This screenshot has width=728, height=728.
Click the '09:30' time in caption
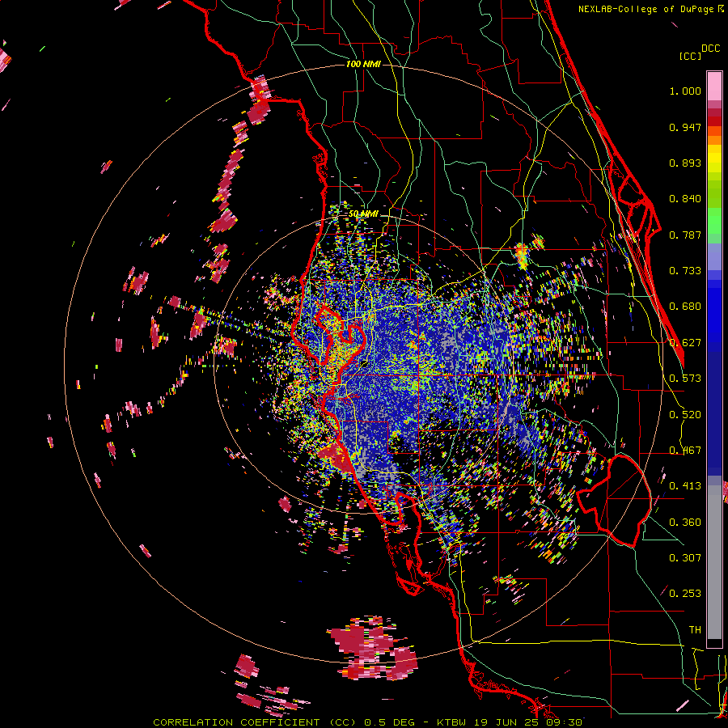(564, 722)
